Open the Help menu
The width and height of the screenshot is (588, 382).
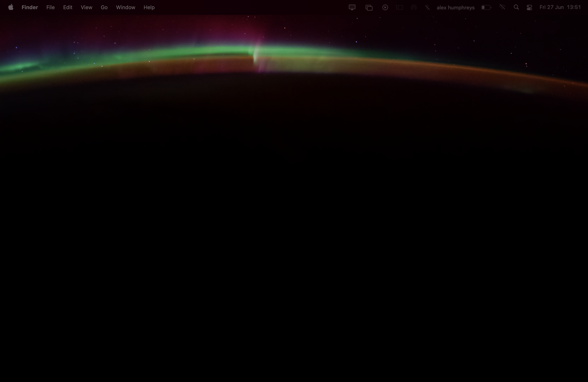tap(149, 7)
